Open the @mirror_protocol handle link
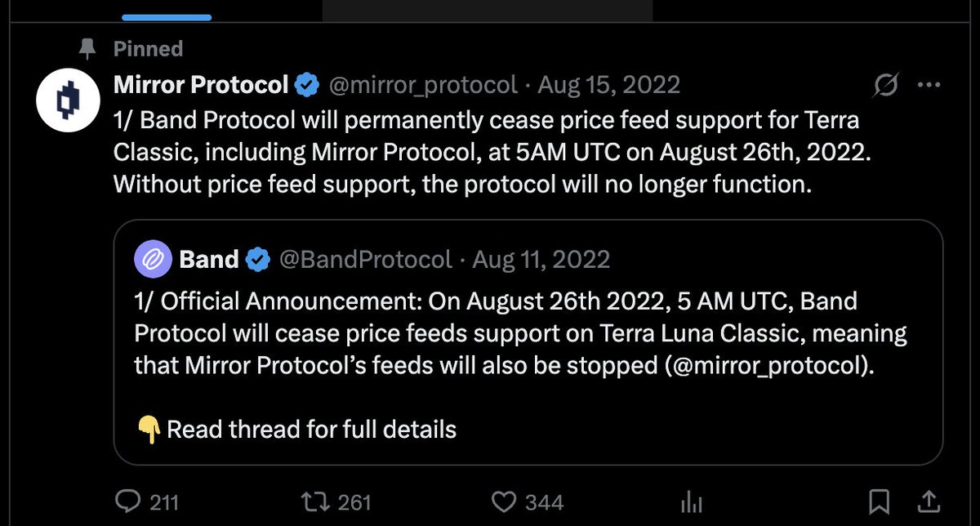 click(423, 84)
